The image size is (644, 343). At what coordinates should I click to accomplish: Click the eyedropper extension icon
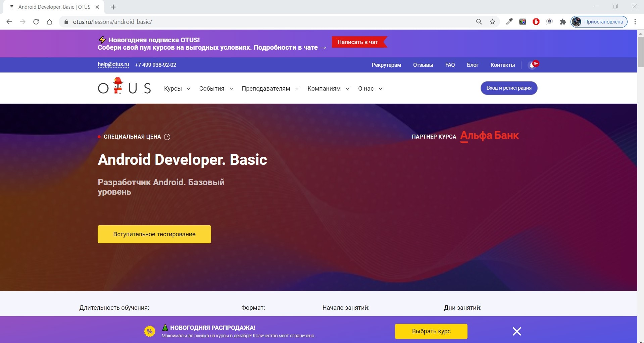[509, 22]
